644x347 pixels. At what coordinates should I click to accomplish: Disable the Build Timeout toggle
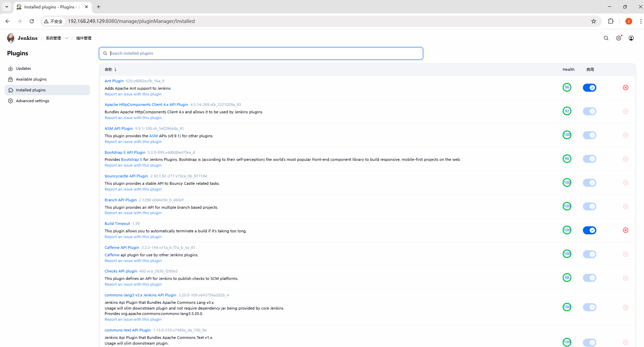coord(590,230)
